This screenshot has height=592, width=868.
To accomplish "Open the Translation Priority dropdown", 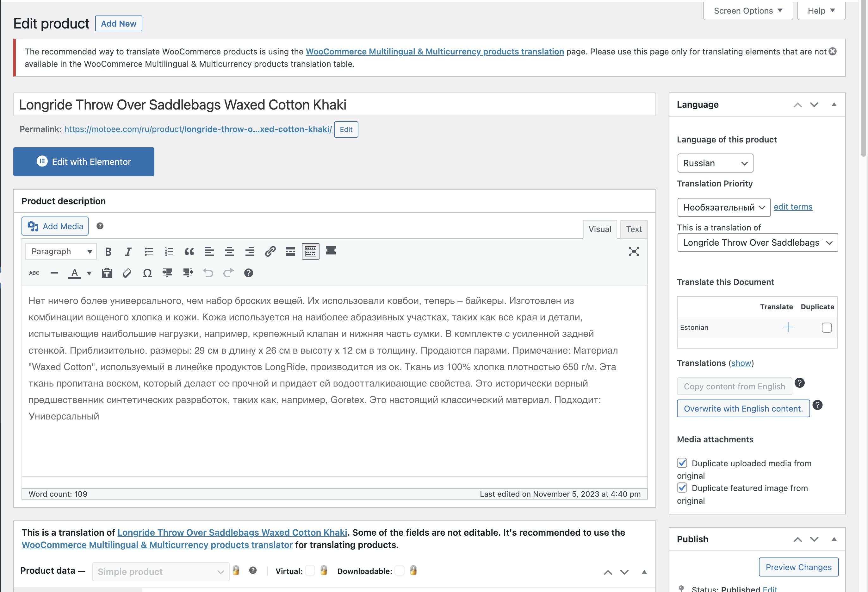I will [724, 207].
